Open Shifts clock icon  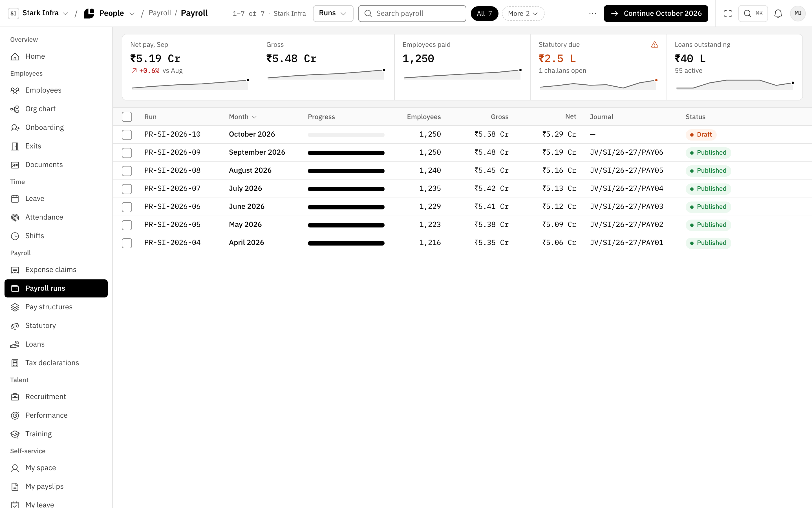(15, 236)
